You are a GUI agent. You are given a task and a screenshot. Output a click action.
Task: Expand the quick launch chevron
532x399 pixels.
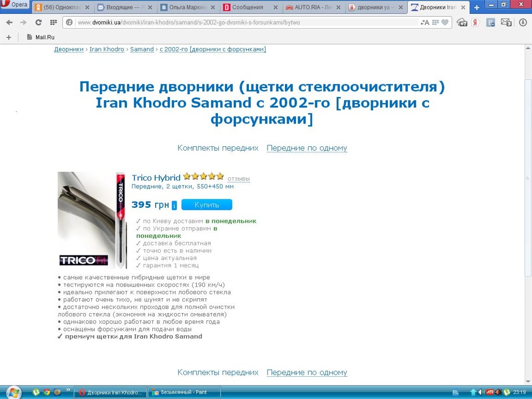(x=68, y=390)
